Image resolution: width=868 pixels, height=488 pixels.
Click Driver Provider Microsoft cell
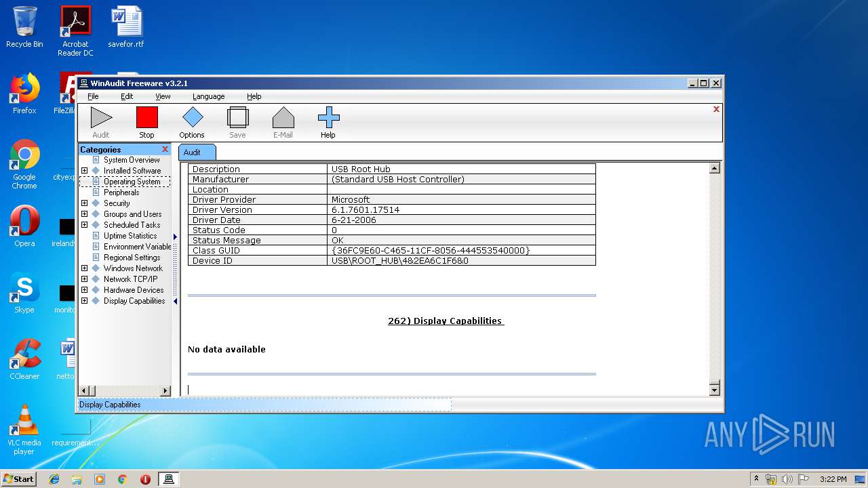pyautogui.click(x=461, y=199)
